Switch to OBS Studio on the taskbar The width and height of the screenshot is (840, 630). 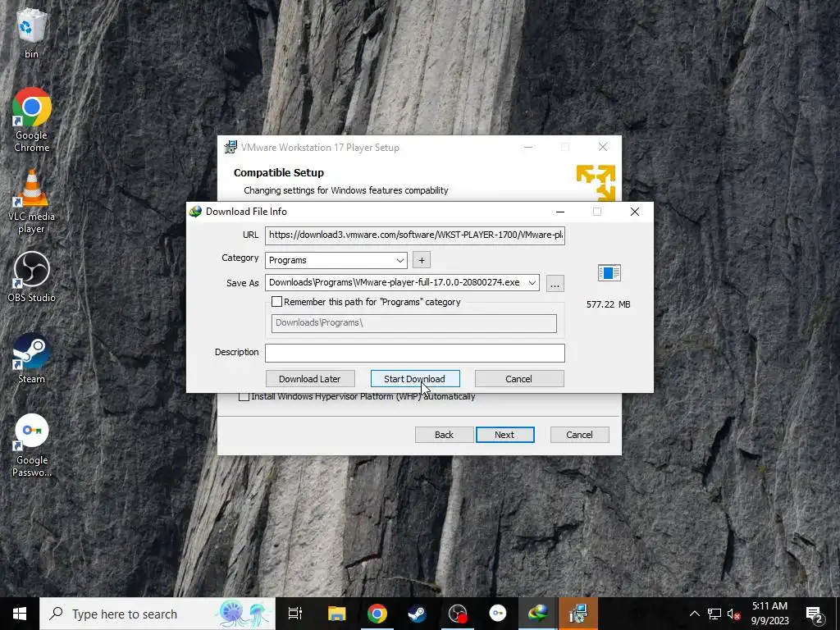[x=458, y=614]
